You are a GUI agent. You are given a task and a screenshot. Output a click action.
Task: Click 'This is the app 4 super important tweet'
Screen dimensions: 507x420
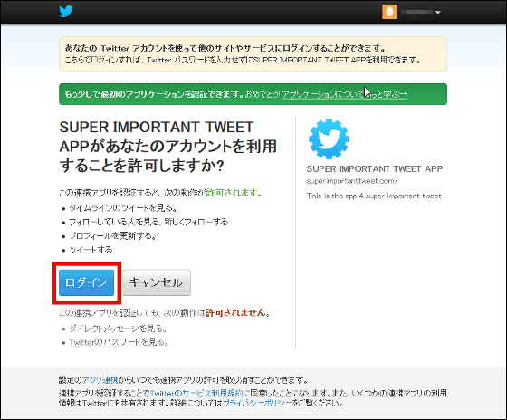coord(374,196)
